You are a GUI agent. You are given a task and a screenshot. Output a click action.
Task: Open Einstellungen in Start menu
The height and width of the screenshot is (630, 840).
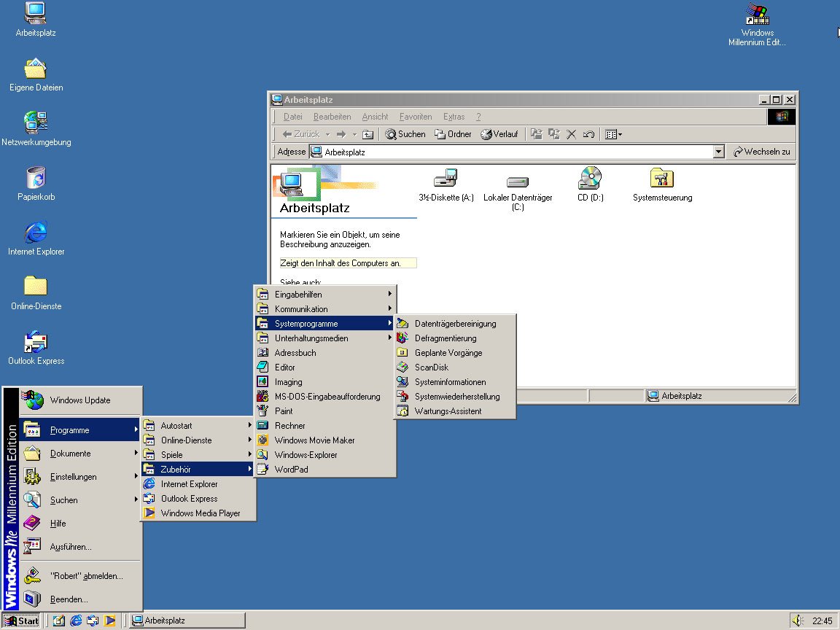point(80,476)
